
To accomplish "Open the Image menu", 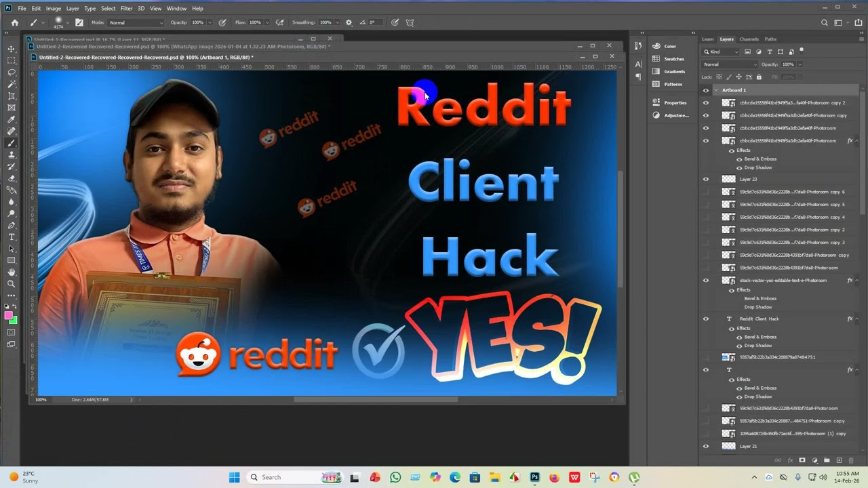I will 54,8.
